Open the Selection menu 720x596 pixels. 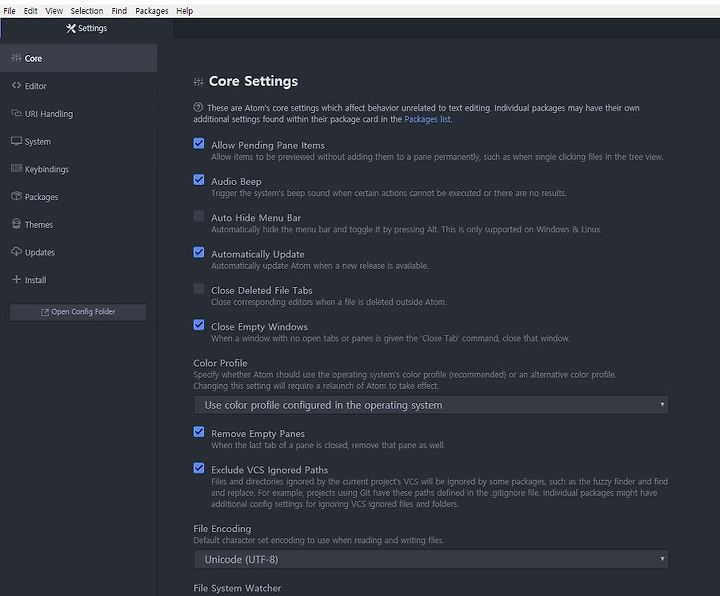pyautogui.click(x=87, y=11)
